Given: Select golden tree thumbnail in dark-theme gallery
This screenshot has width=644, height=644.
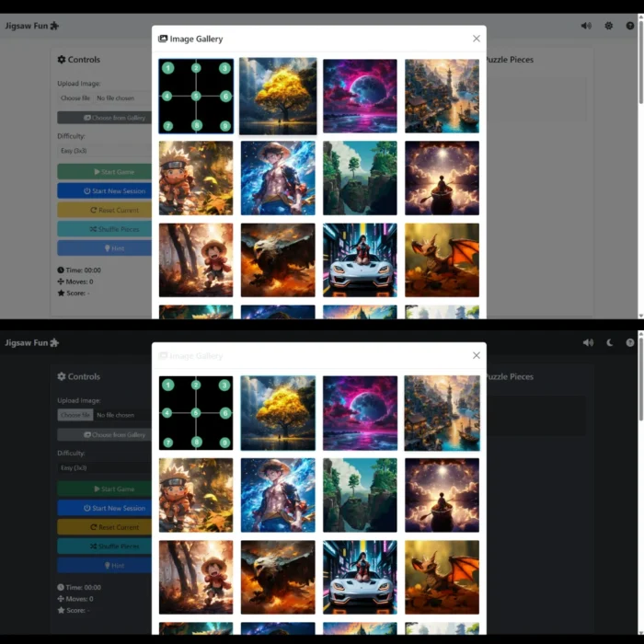Looking at the screenshot, I should coord(278,413).
